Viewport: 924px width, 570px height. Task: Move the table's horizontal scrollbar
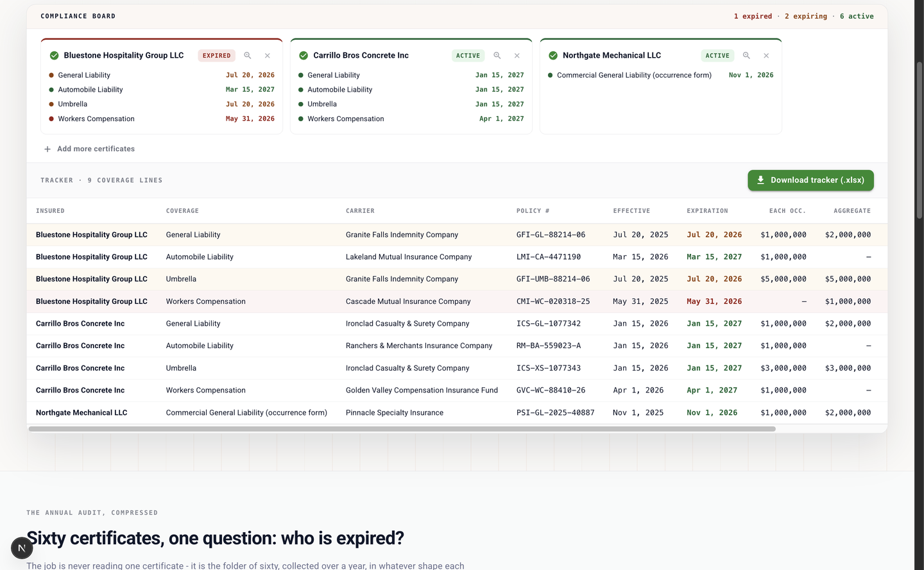[402, 429]
